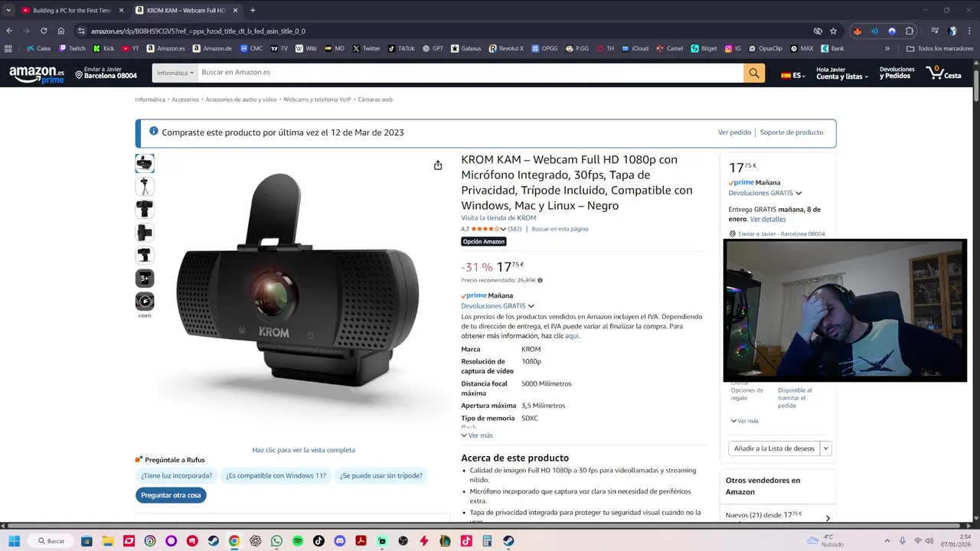Expand Devoluciones GRATIS in the buy box

click(x=765, y=193)
